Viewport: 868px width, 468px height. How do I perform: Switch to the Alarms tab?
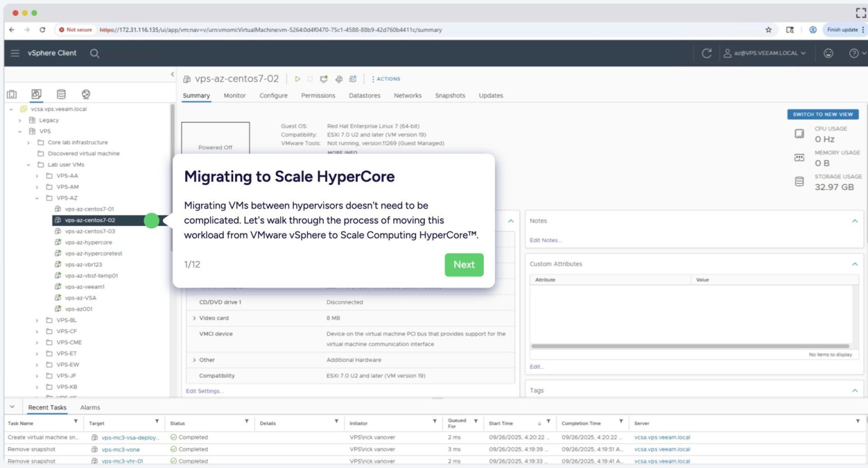90,407
